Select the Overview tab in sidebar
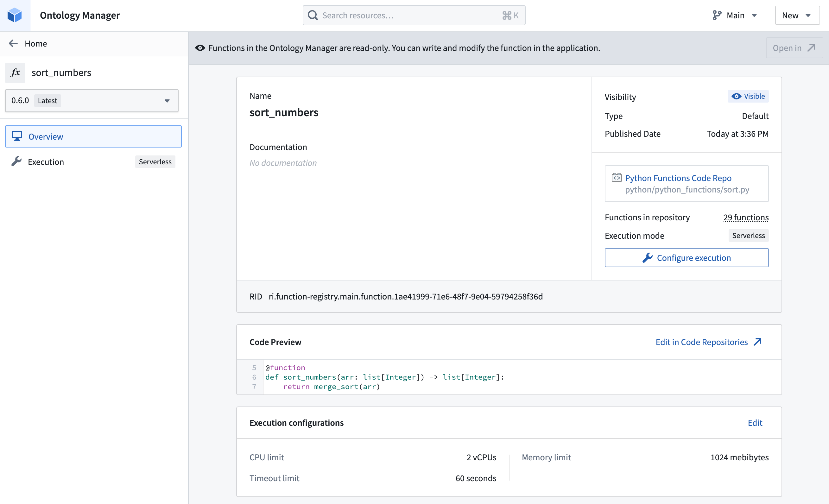This screenshot has width=829, height=504. click(x=93, y=136)
